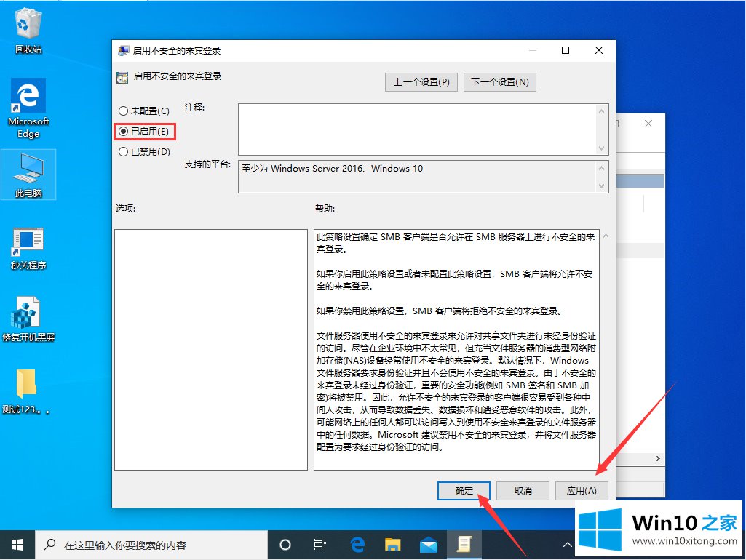The height and width of the screenshot is (560, 746).
Task: Open Edge from the taskbar
Action: [357, 545]
